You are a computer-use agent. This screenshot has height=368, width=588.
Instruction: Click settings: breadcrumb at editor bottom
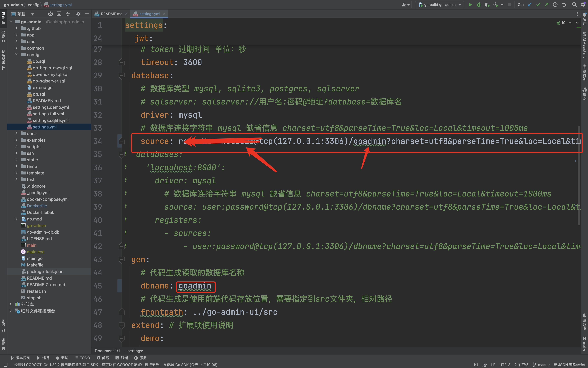tap(135, 351)
